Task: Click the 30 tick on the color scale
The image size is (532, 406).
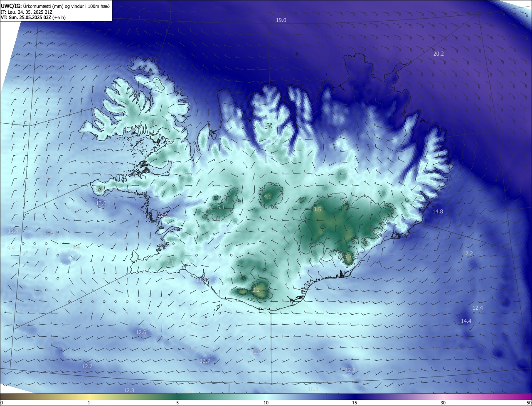Action: pos(443,403)
